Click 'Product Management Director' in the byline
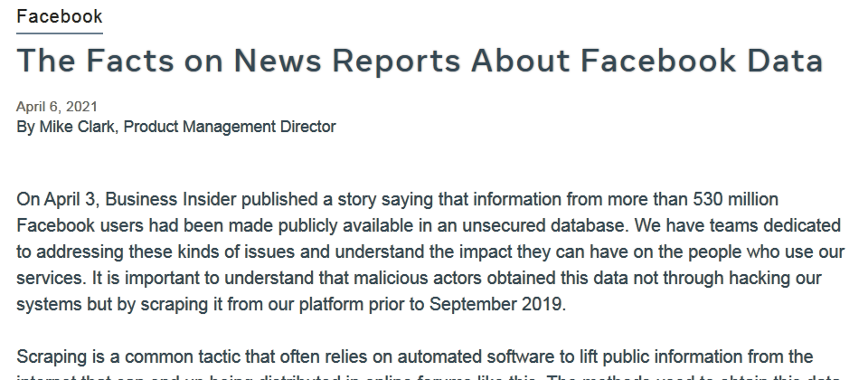The image size is (868, 380). point(229,127)
